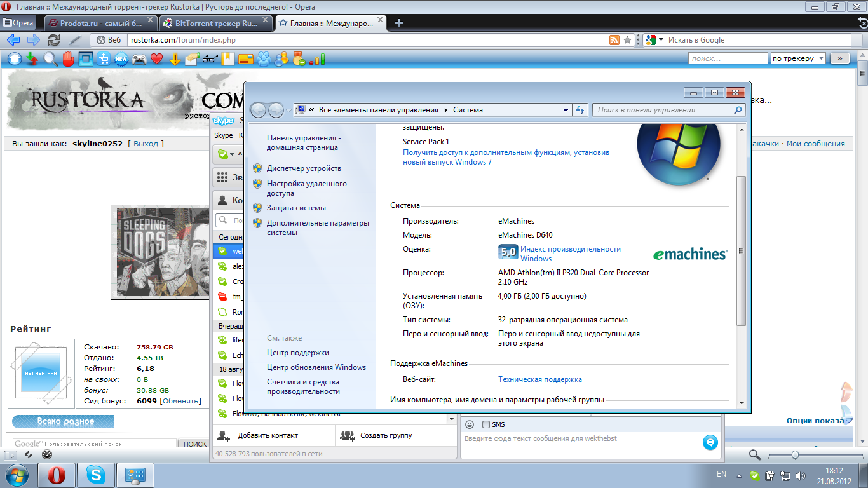Open the Rustorka home icon in tracker toolbar
The width and height of the screenshot is (868, 488).
point(15,59)
